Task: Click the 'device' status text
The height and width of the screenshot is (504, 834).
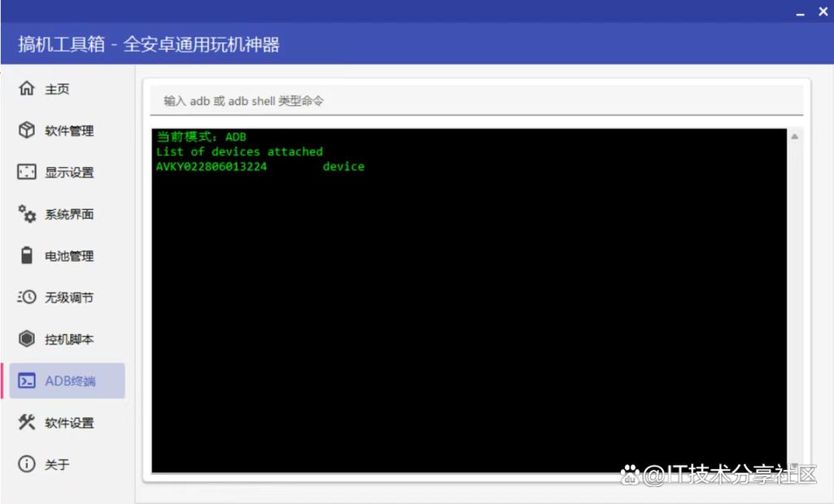Action: click(343, 167)
